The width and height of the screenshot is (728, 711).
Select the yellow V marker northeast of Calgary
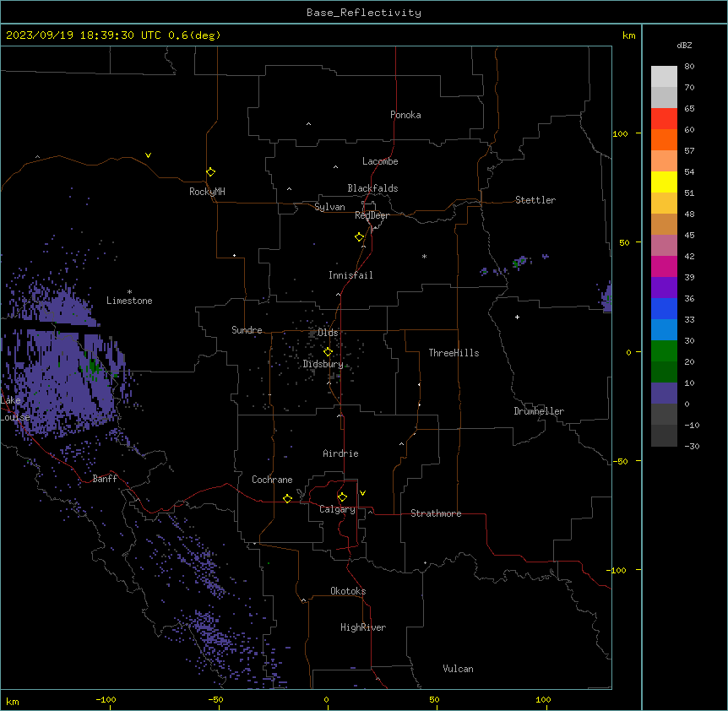pyautogui.click(x=362, y=493)
